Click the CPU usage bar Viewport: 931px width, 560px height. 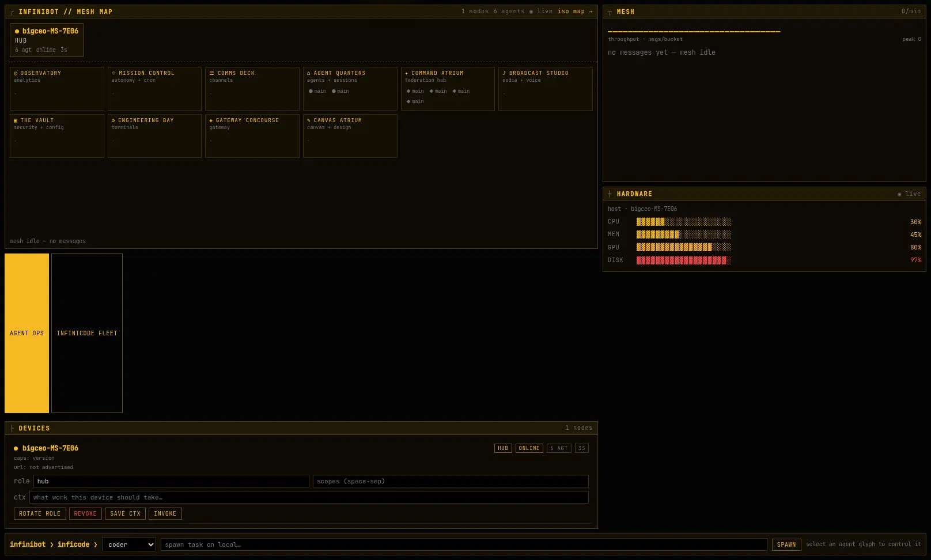coord(683,222)
